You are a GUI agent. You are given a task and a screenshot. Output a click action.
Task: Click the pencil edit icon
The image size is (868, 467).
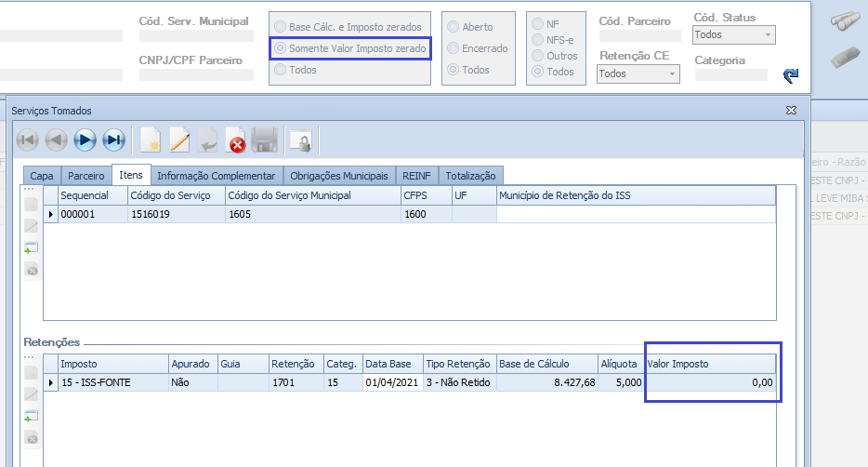pos(179,140)
